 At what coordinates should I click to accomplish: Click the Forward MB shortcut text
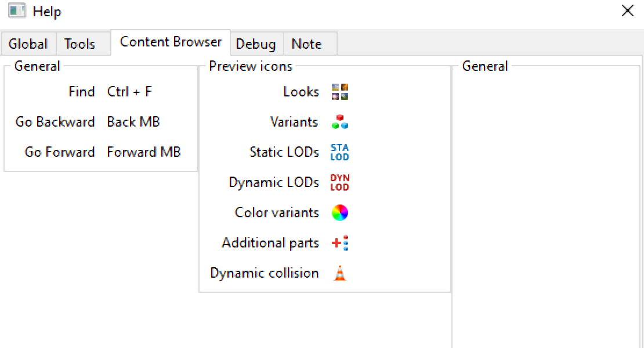coord(144,152)
